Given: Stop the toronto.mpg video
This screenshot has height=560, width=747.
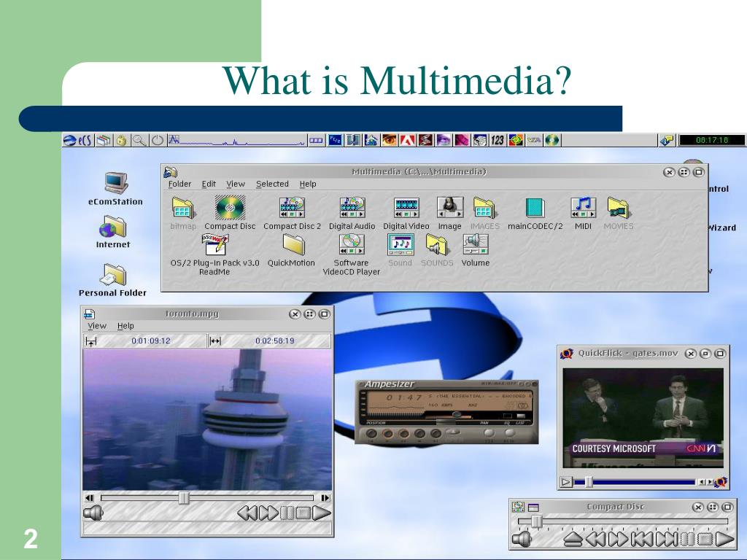Looking at the screenshot, I should [303, 513].
